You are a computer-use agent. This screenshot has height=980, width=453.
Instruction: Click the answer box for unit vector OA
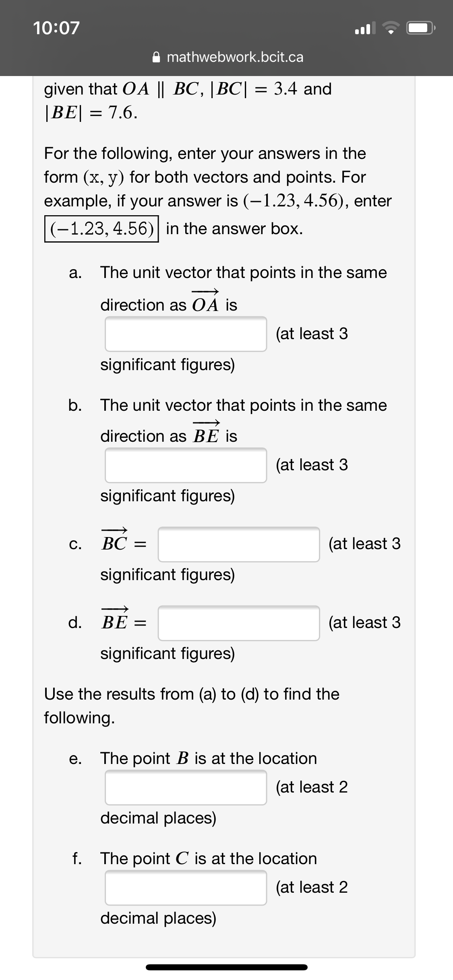pos(185,335)
